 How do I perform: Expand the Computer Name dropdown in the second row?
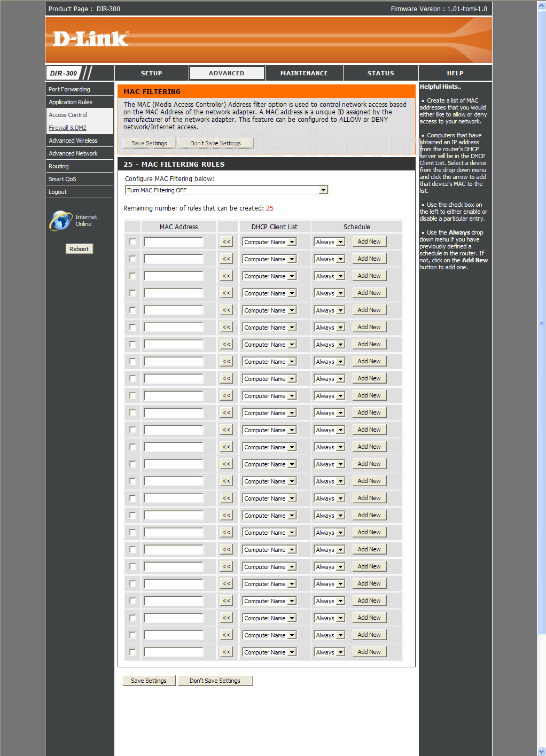point(269,259)
